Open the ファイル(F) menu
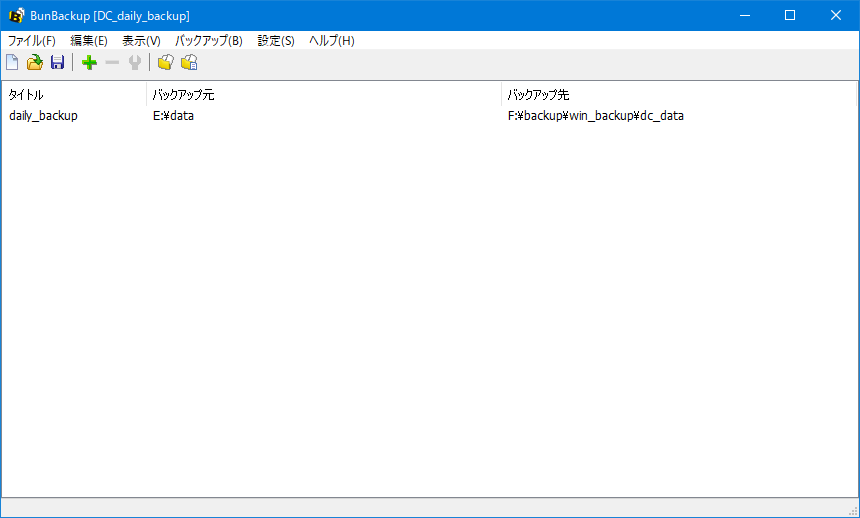 [32, 41]
